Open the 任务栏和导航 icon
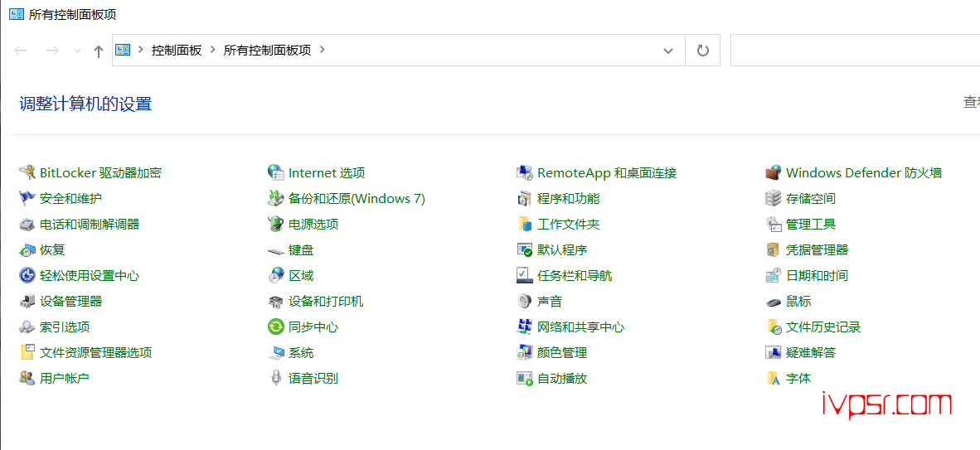Viewport: 980px width, 450px height. 524,276
